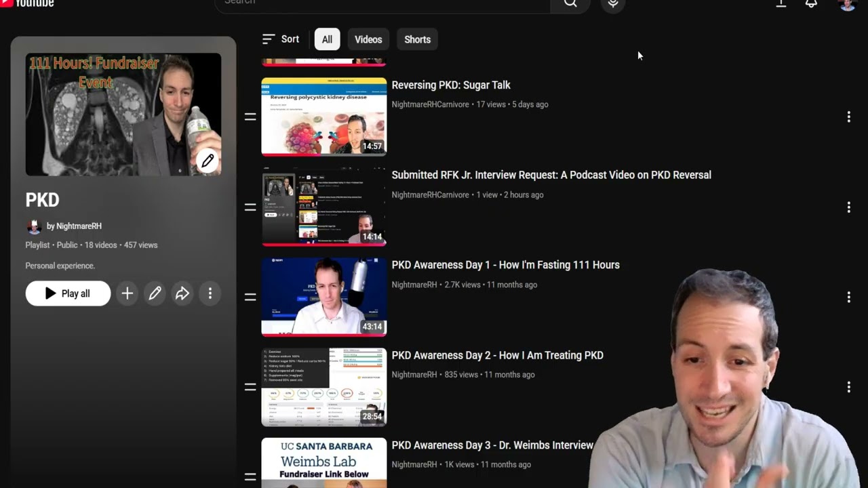Image resolution: width=868 pixels, height=488 pixels.
Task: Click 'Playlist • Public • 18 videos • 457 views' text
Action: [x=92, y=245]
